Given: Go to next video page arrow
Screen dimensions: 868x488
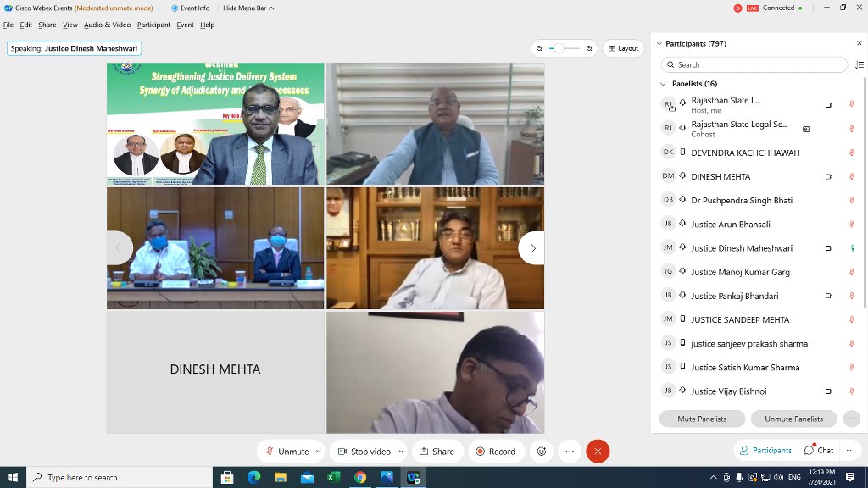Looking at the screenshot, I should (x=532, y=248).
